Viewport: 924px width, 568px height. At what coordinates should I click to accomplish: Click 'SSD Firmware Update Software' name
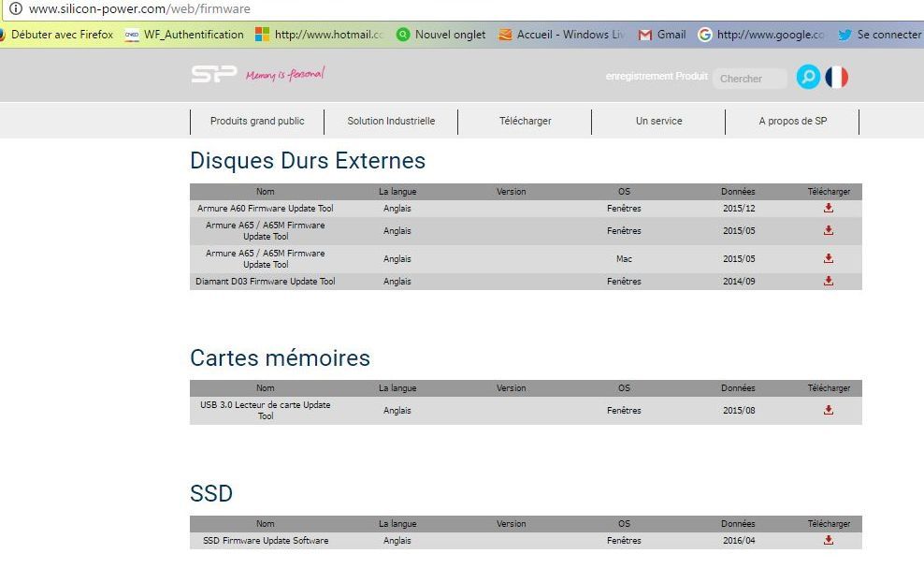point(266,540)
